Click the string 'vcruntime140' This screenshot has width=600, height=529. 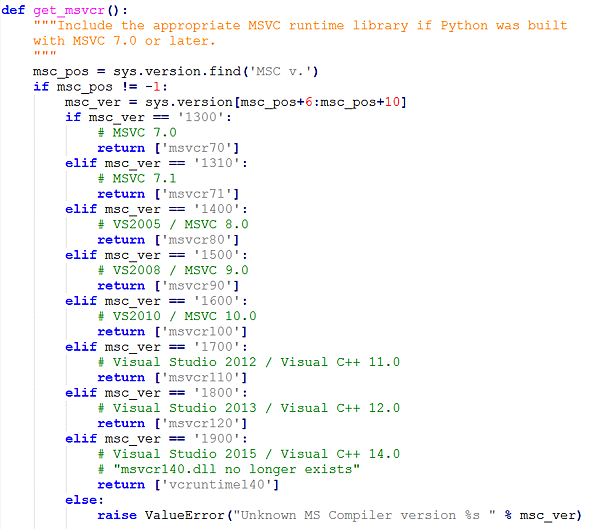tap(217, 485)
